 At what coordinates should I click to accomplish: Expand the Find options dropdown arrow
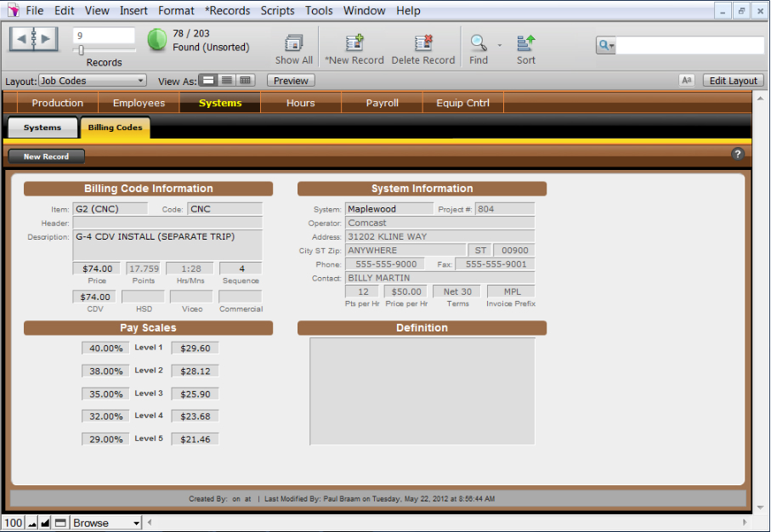500,45
